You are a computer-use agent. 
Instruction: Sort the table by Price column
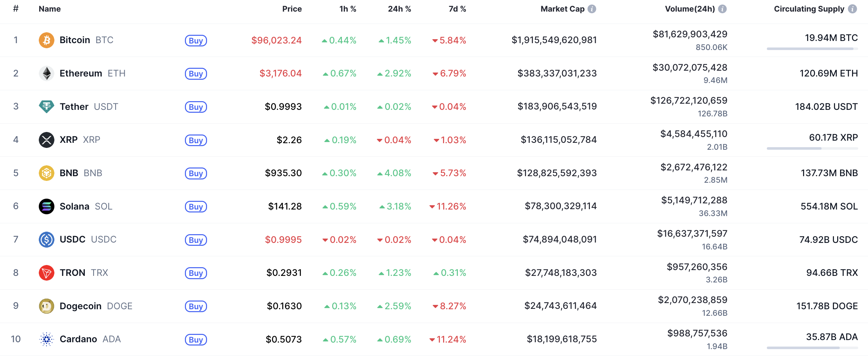292,9
